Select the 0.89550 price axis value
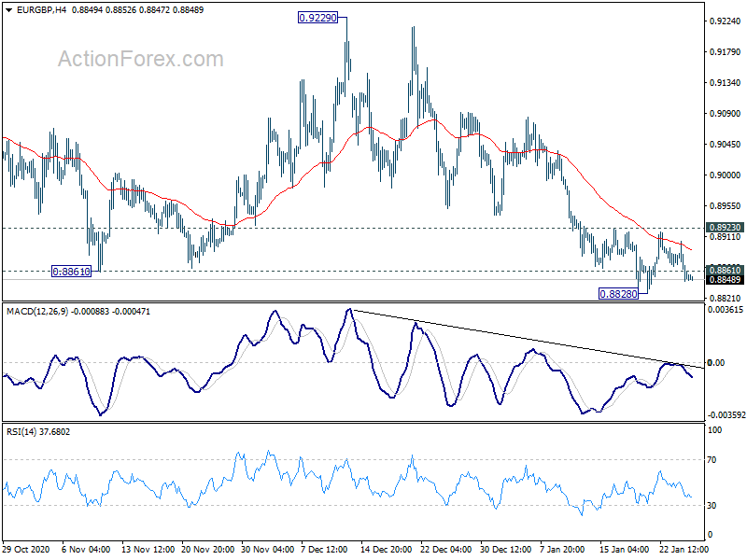The height and width of the screenshot is (560, 747). point(726,206)
